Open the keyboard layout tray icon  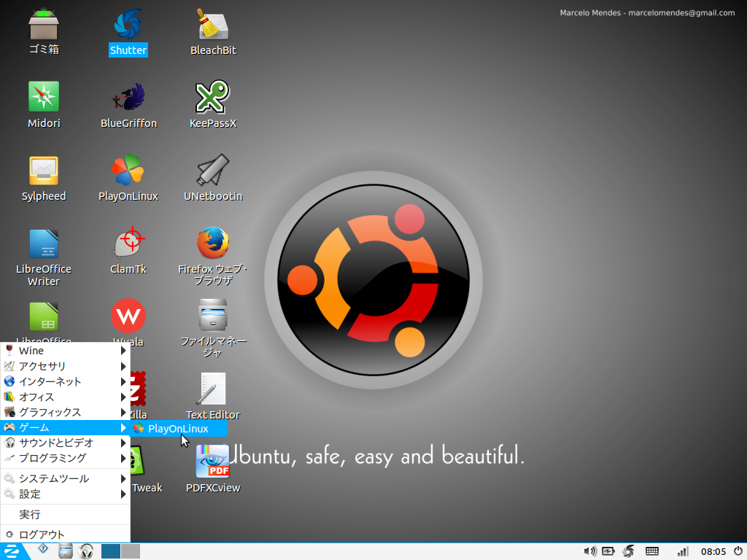tap(651, 551)
